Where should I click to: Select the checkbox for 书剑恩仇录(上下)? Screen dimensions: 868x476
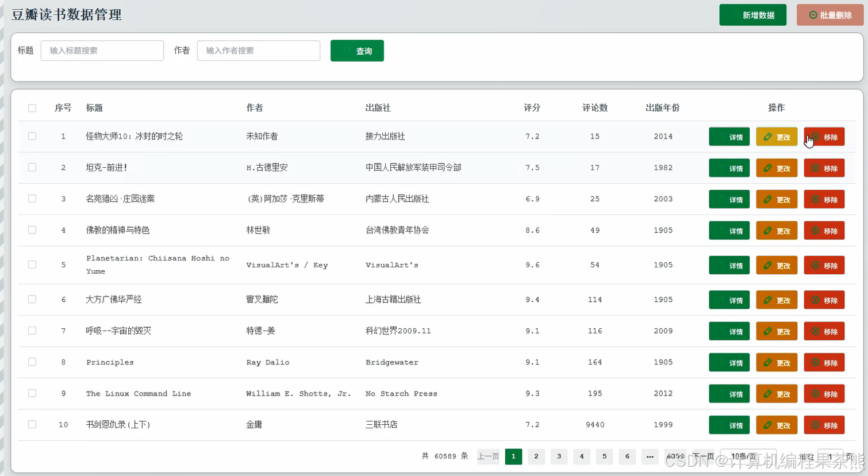32,424
